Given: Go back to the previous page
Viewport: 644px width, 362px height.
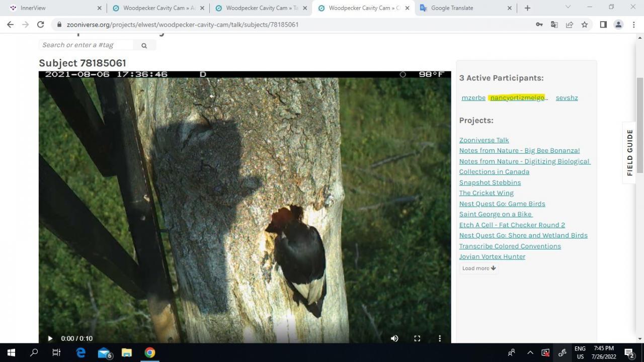Looking at the screenshot, I should pos(10,24).
